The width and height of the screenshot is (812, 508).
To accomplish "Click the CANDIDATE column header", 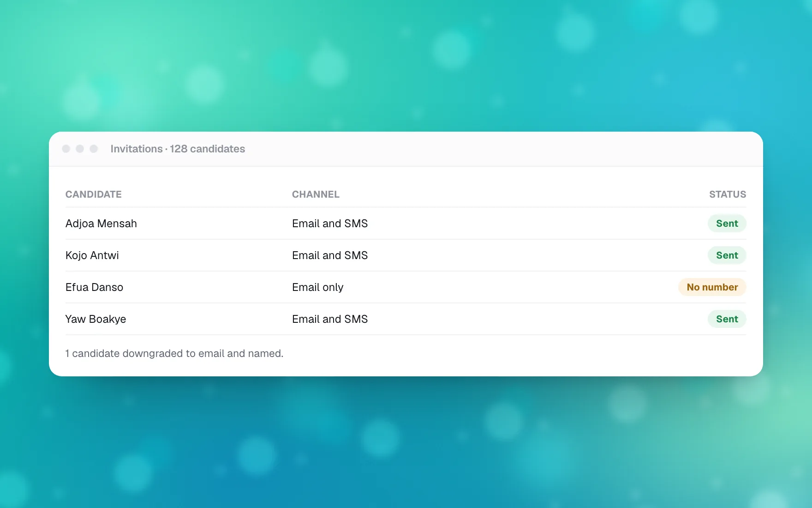I will pos(94,194).
